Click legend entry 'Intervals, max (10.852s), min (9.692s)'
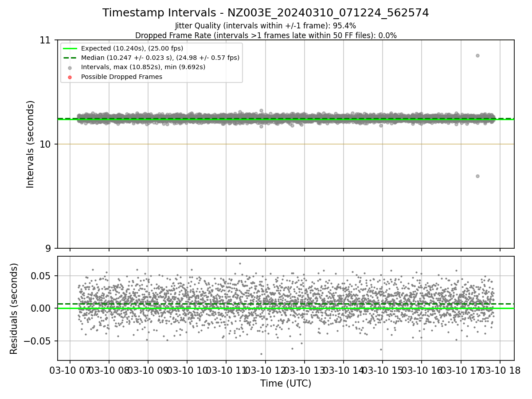532x399 pixels. [x=143, y=67]
